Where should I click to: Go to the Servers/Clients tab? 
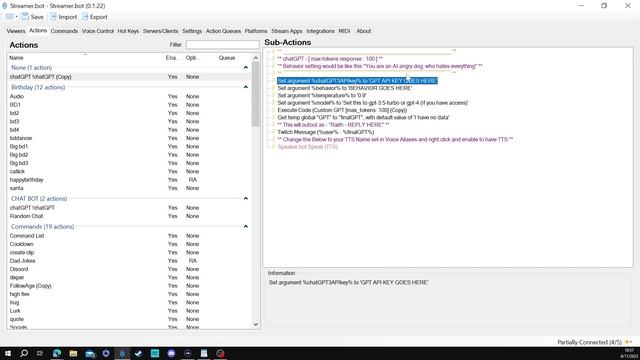160,31
